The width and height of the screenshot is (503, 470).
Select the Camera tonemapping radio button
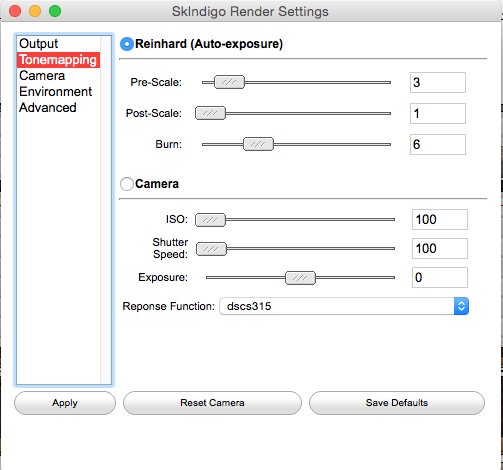127,184
